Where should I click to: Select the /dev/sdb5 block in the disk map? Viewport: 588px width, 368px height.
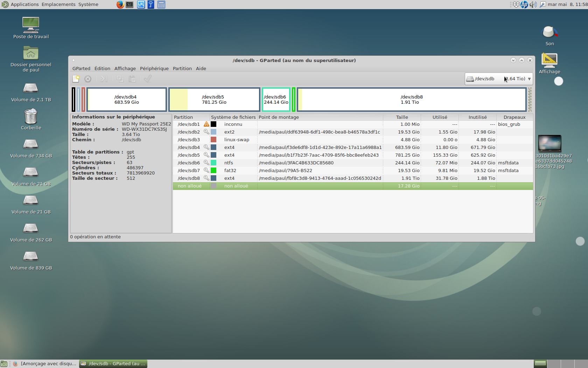[214, 100]
